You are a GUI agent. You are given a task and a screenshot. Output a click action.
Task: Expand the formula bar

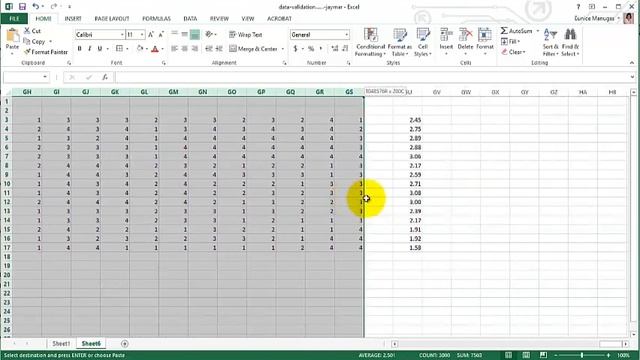(632, 77)
